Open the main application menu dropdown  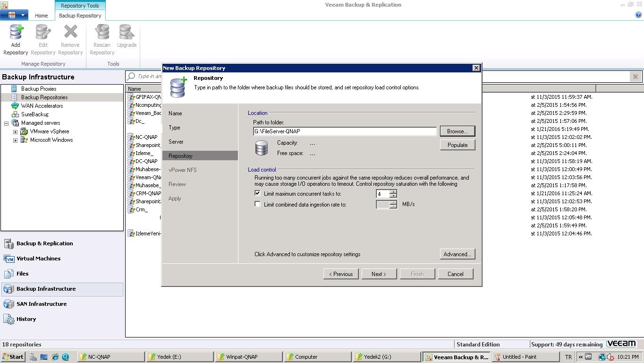14,15
